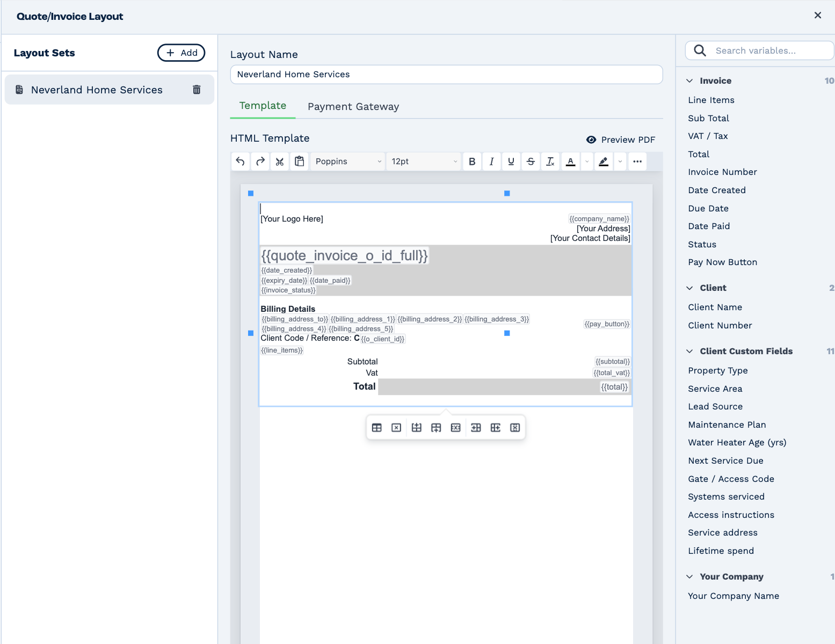The width and height of the screenshot is (835, 644).
Task: Click the Redo arrow in the editor toolbar
Action: pyautogui.click(x=260, y=162)
